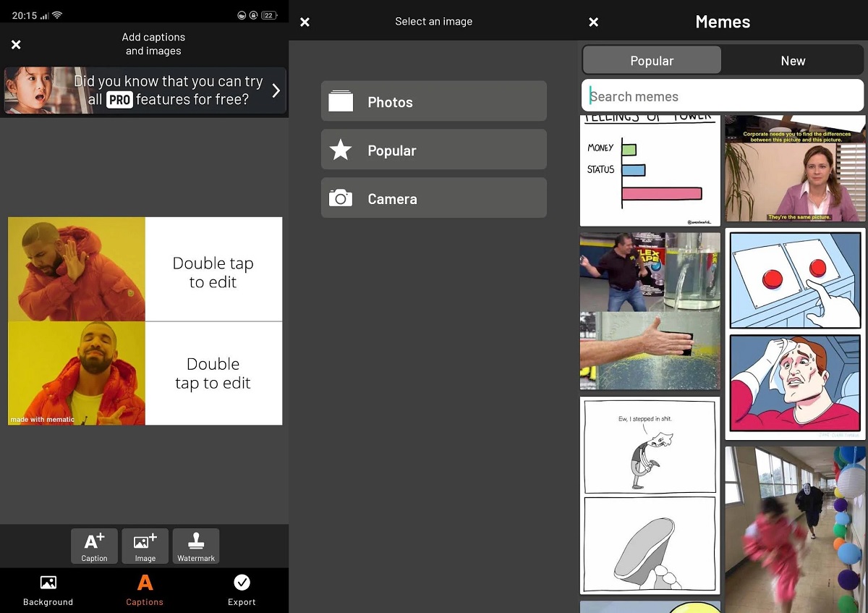Pick the hallway chase meme
This screenshot has width=868, height=613.
pos(796,529)
